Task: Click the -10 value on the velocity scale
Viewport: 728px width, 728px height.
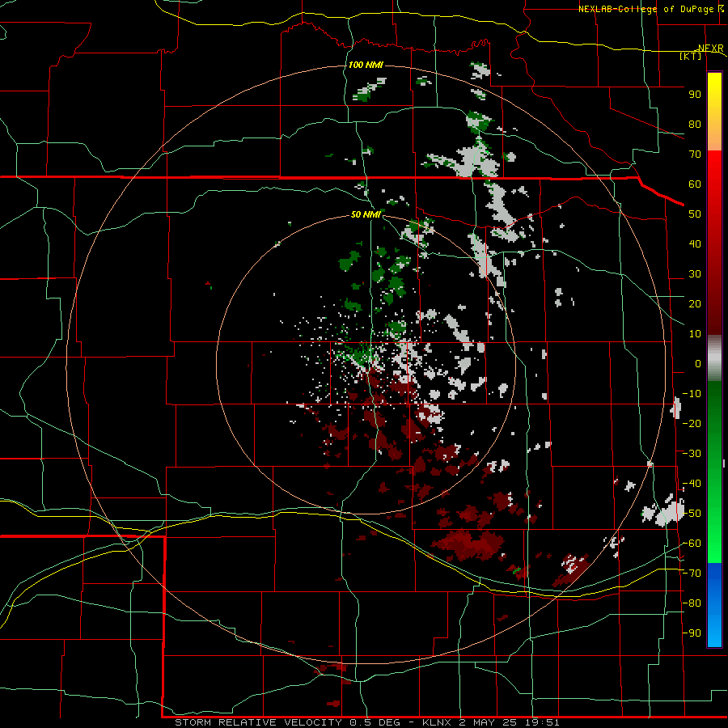Action: 692,394
